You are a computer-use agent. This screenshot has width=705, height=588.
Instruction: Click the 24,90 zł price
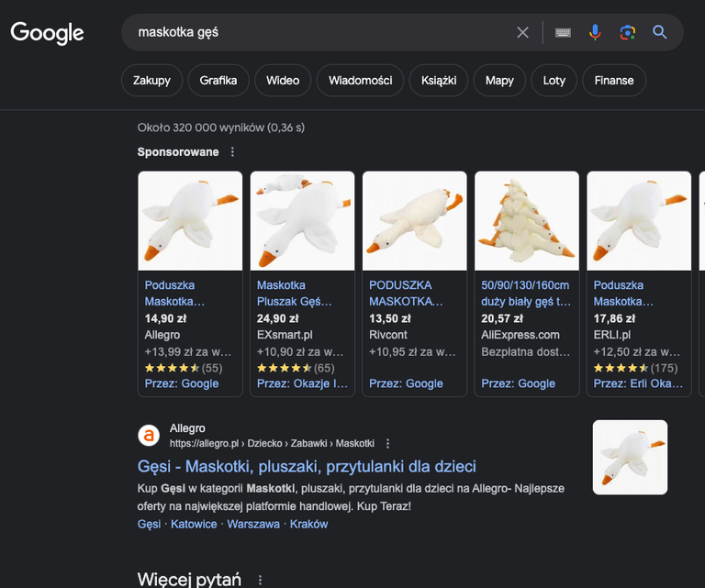coord(277,319)
